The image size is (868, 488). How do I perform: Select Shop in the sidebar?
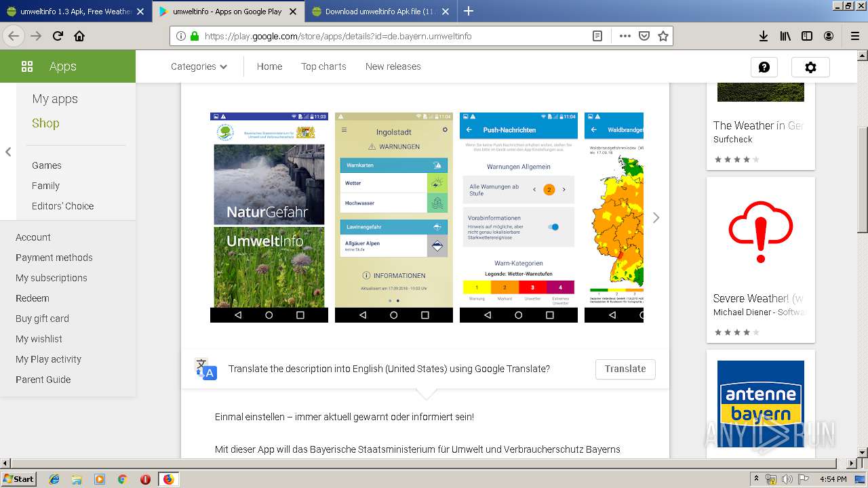(45, 123)
